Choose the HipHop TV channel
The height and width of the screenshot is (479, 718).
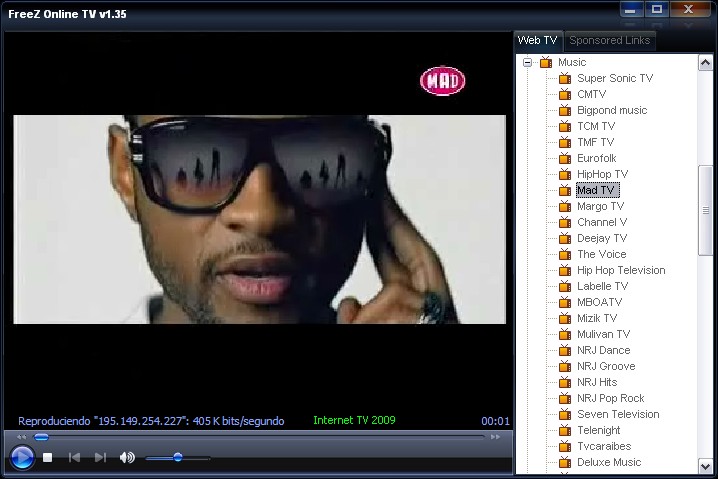pos(603,174)
